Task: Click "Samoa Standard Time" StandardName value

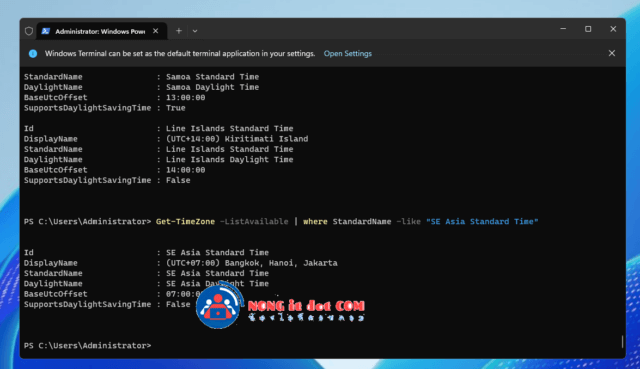Action: tap(212, 77)
